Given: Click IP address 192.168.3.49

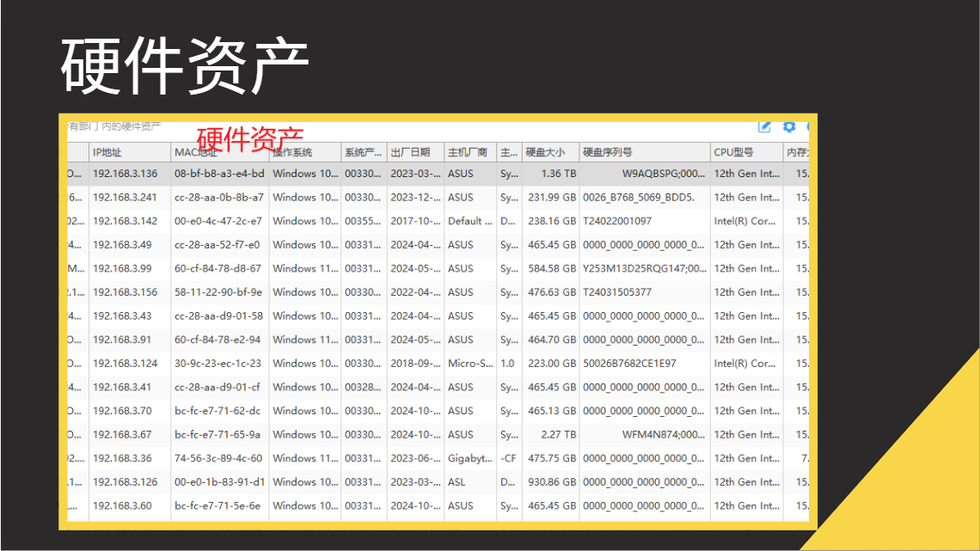Looking at the screenshot, I should (x=122, y=245).
